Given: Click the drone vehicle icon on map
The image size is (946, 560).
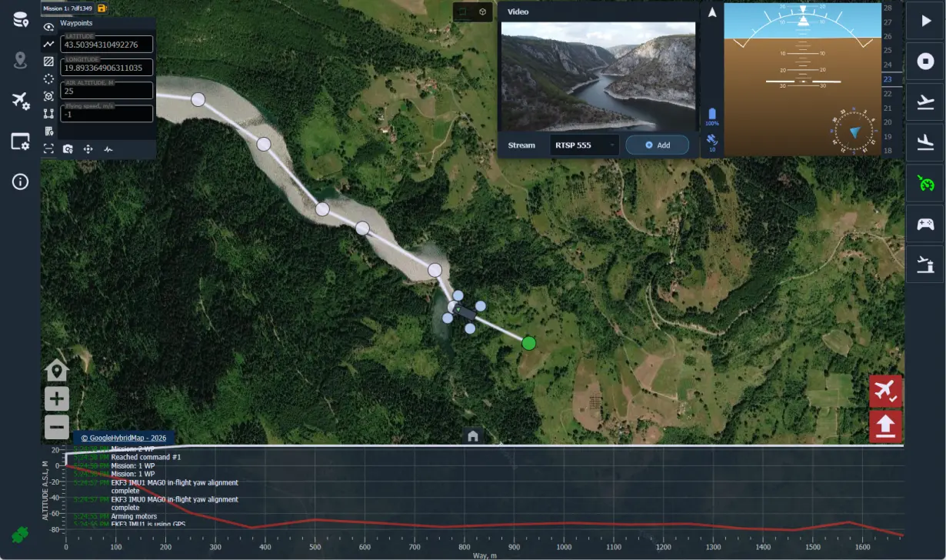Looking at the screenshot, I should [464, 312].
